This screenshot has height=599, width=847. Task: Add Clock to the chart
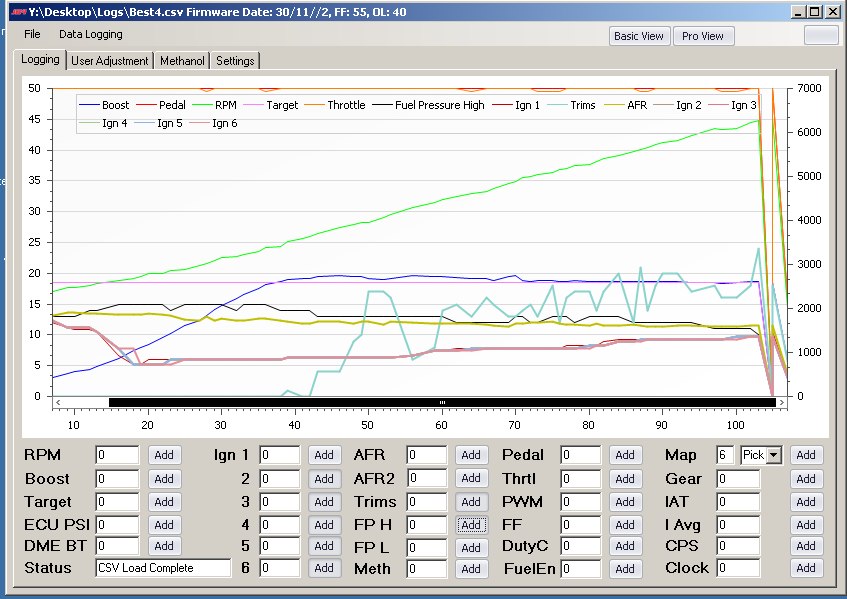[x=806, y=568]
